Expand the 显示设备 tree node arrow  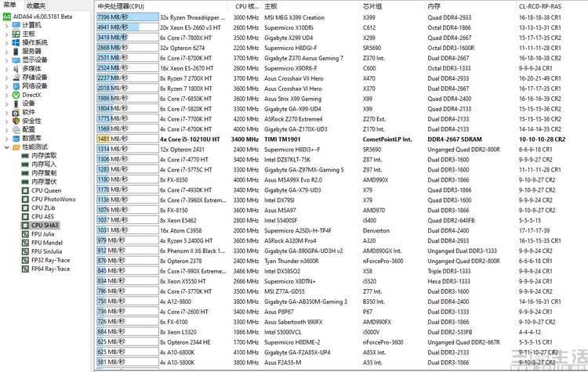[x=6, y=60]
